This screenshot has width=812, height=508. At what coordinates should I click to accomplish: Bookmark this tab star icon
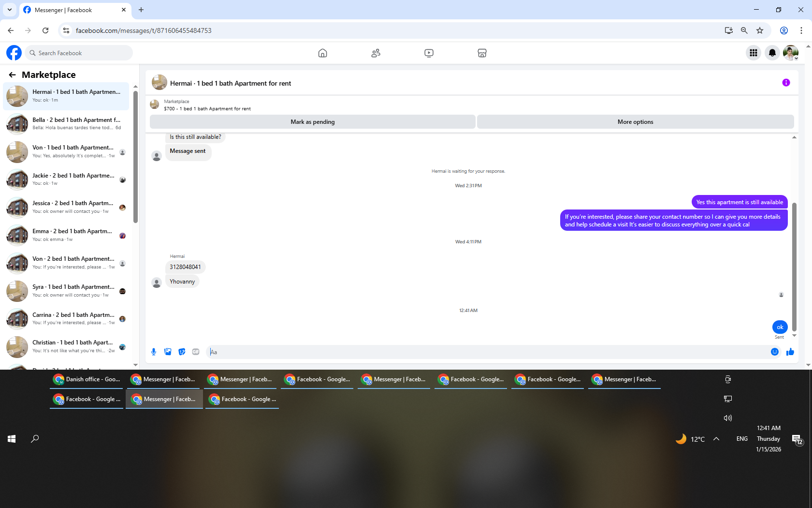[x=760, y=30]
